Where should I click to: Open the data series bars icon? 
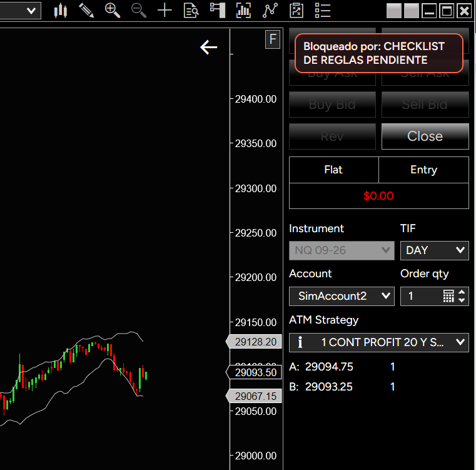pyautogui.click(x=243, y=11)
